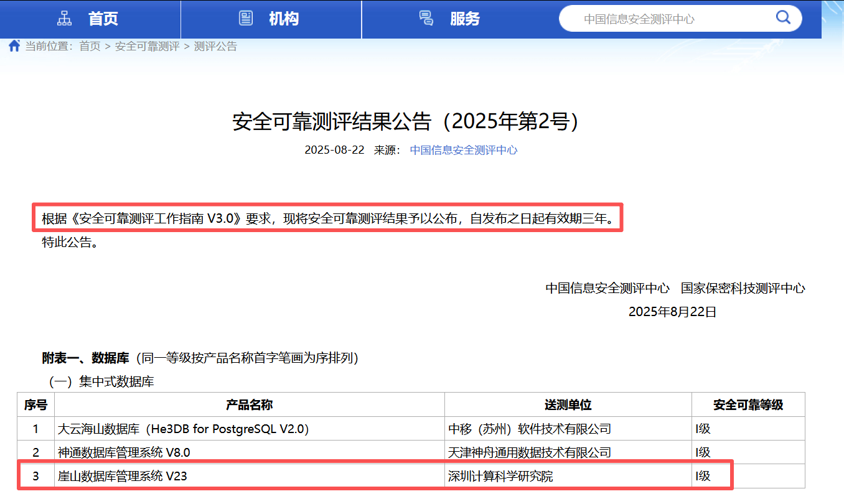Click the home icon in the breadcrumb bar

click(14, 45)
